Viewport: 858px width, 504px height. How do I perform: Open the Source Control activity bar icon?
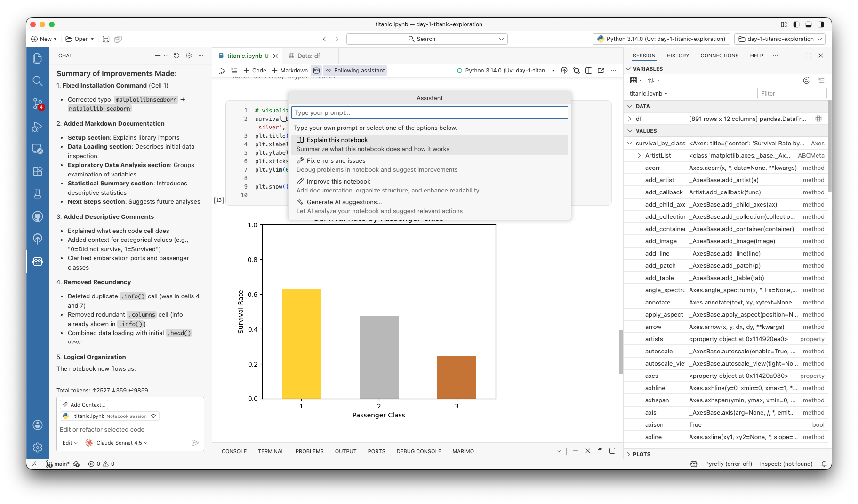point(38,103)
